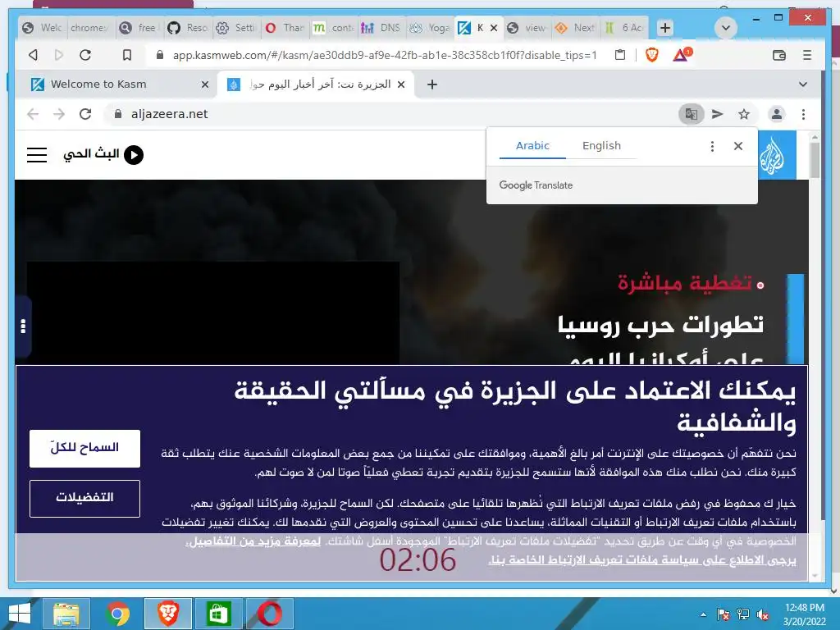Close the active Kasm tab in Brave
Screen dimensions: 840x630
pyautogui.click(x=494, y=28)
